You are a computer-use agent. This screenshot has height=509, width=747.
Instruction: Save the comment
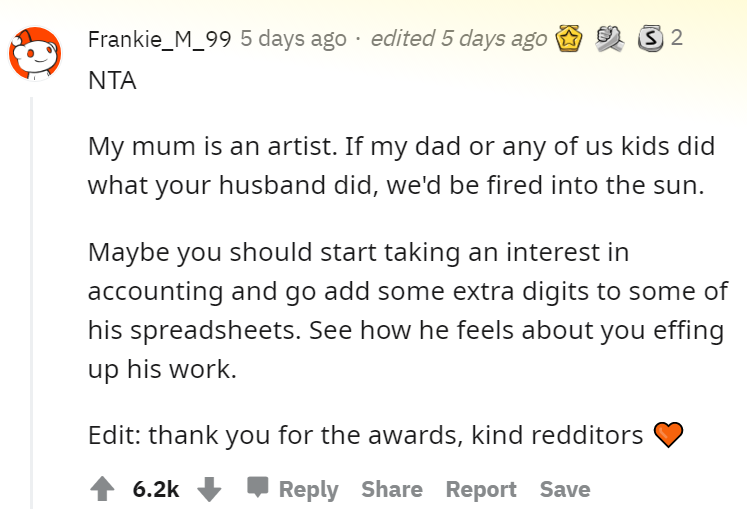click(565, 489)
